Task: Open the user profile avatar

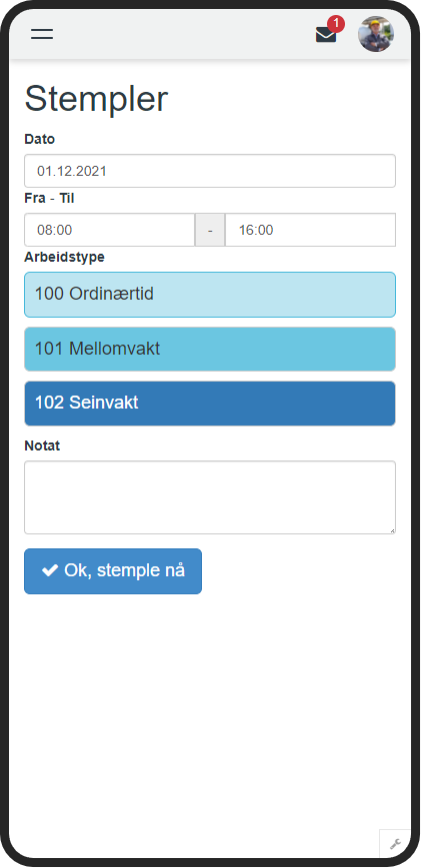Action: (376, 34)
